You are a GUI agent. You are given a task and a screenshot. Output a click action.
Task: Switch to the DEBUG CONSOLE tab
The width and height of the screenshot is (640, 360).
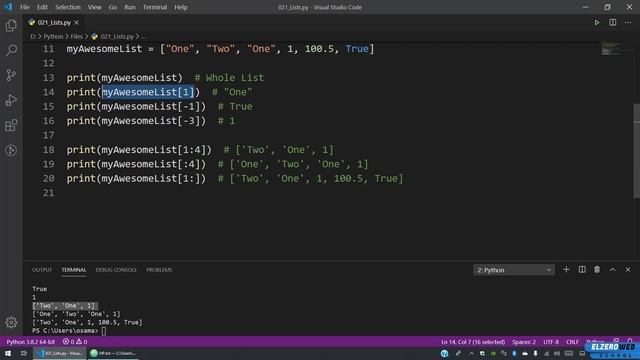coord(116,270)
